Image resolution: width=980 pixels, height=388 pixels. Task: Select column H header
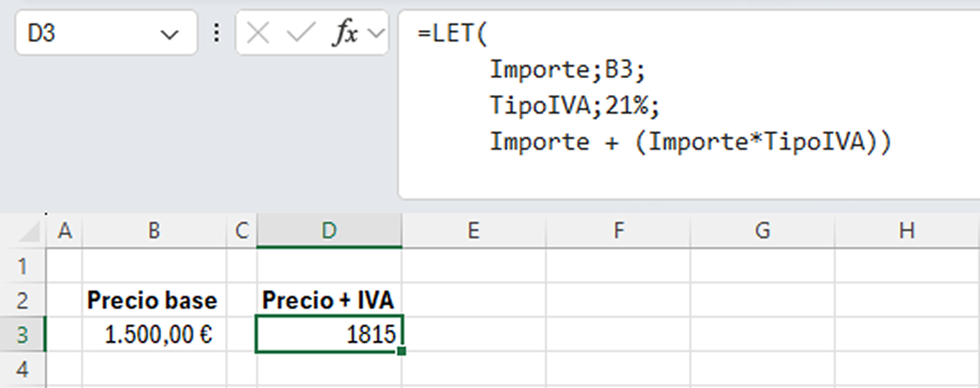tap(906, 231)
